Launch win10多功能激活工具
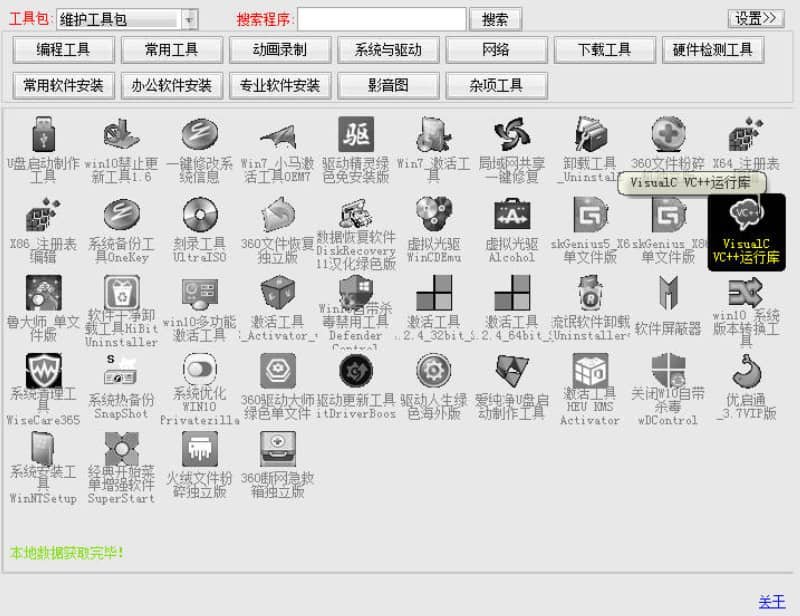800x616 pixels. 199,308
